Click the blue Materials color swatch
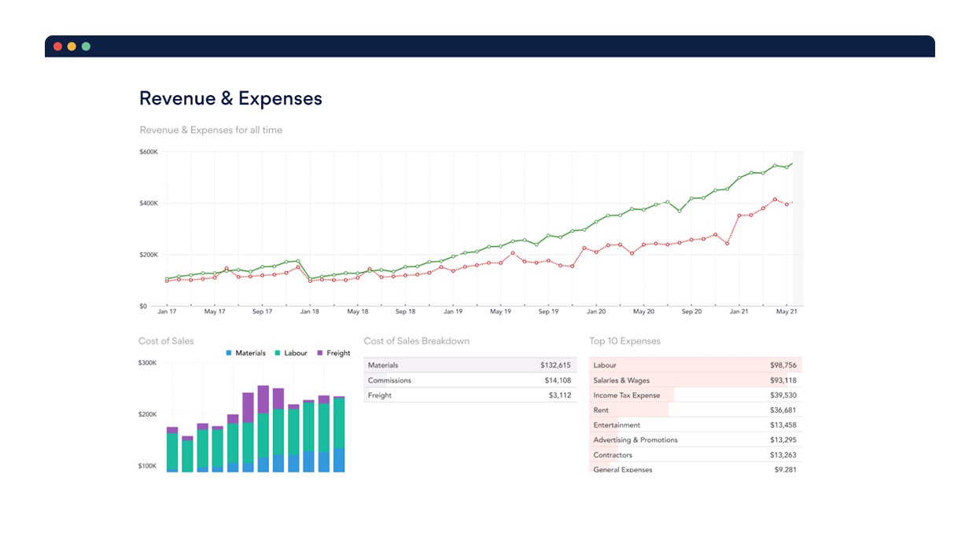The height and width of the screenshot is (533, 980). click(x=229, y=353)
